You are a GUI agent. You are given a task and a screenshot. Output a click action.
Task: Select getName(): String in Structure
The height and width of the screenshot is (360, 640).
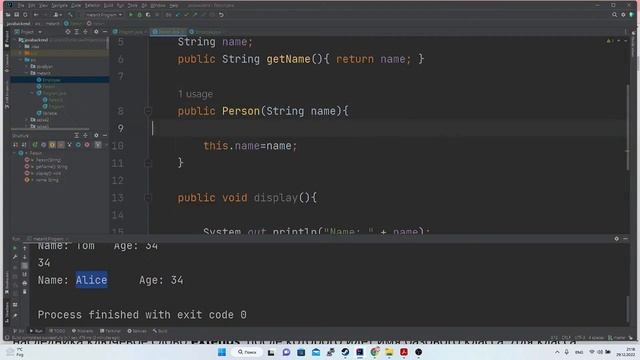(46, 167)
